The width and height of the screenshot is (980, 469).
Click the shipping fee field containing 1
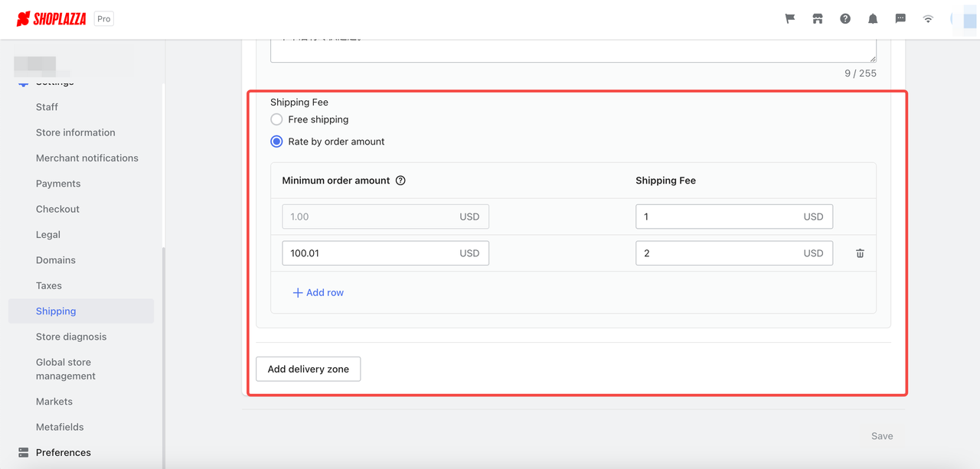pyautogui.click(x=734, y=217)
